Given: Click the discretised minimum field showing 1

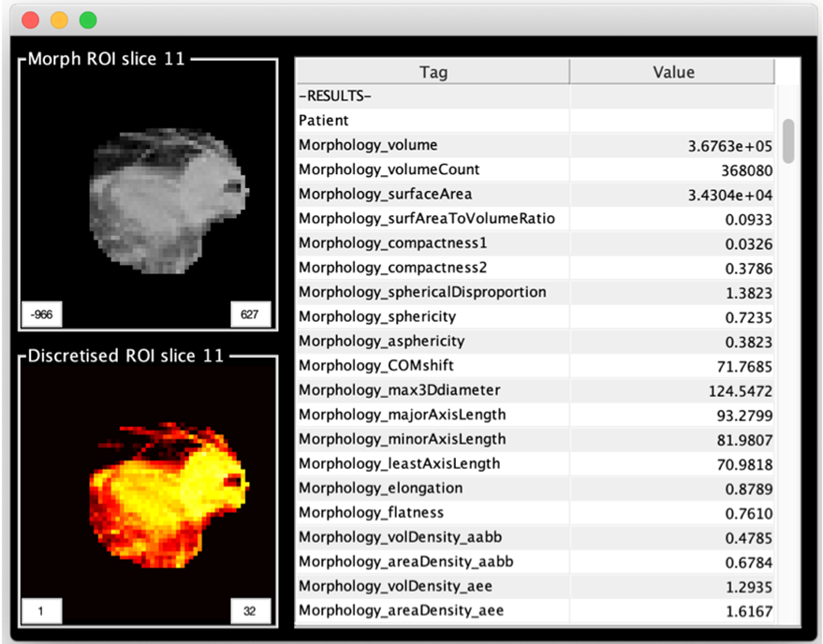Looking at the screenshot, I should (x=41, y=611).
